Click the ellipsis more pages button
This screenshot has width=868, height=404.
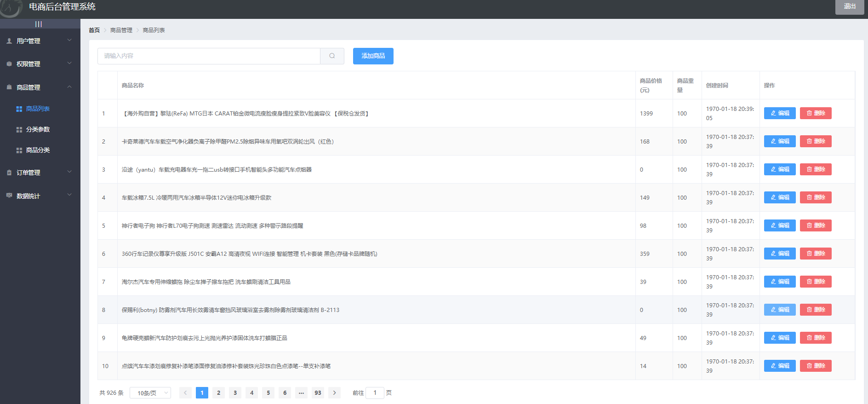301,392
